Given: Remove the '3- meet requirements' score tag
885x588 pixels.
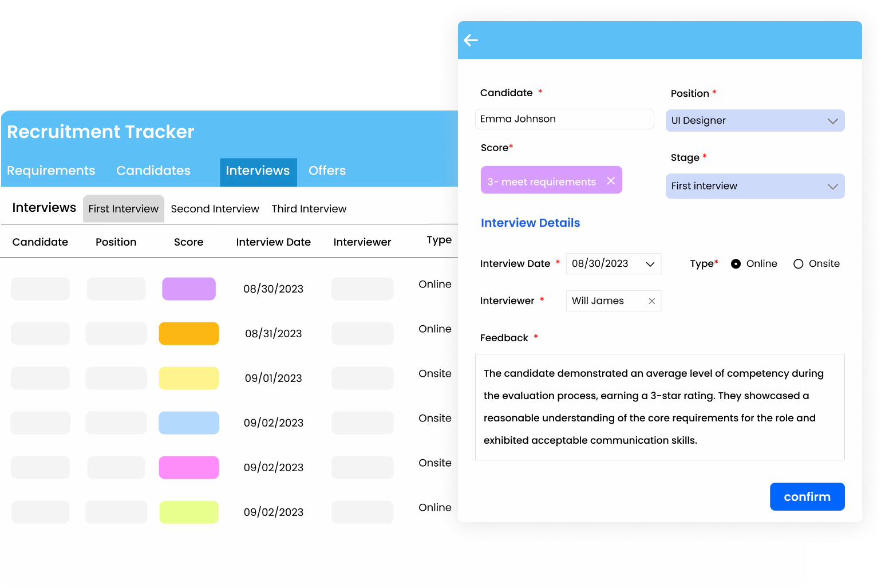Looking at the screenshot, I should [611, 181].
